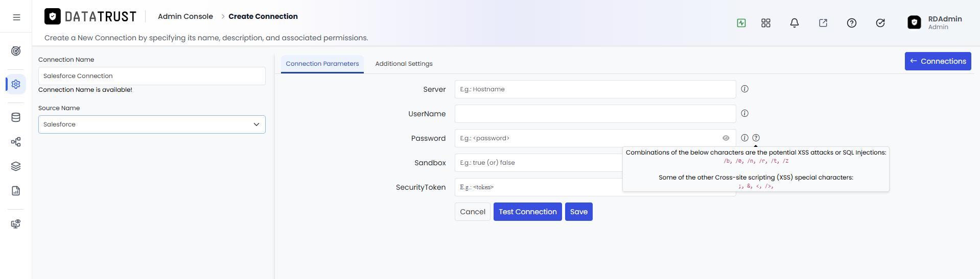This screenshot has width=980, height=279.
Task: Click the RDAdmin avatar icon
Action: (x=914, y=22)
